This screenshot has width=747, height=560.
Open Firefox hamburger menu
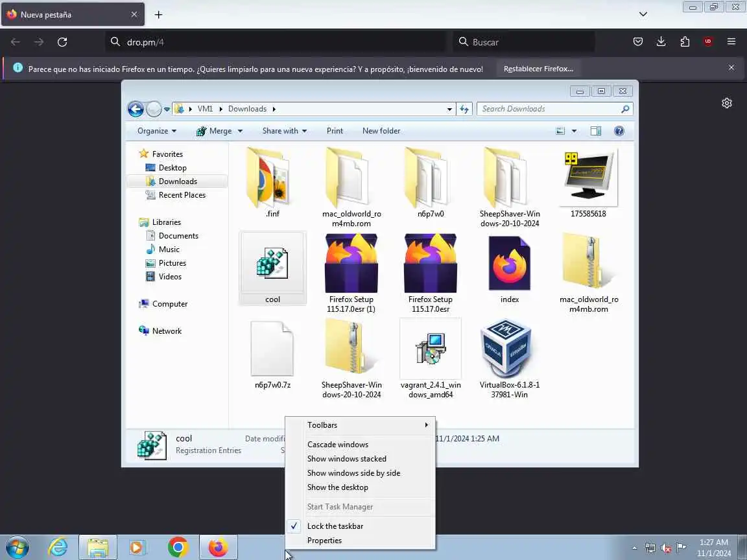pos(731,42)
